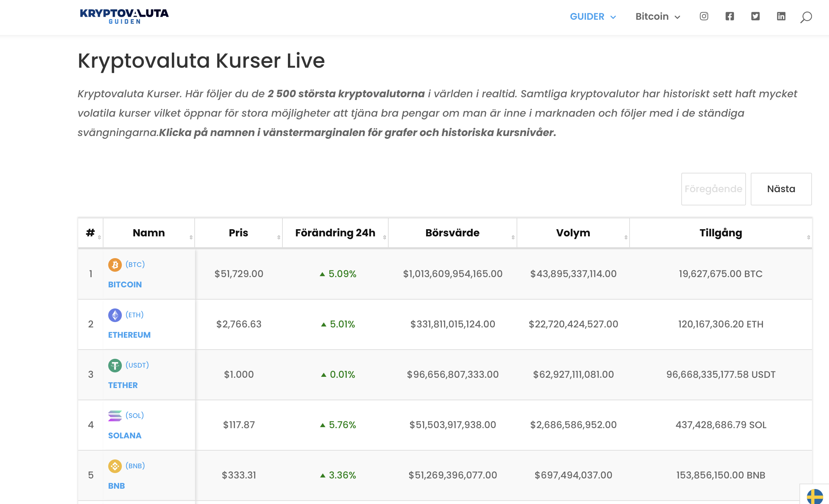Image resolution: width=829 pixels, height=504 pixels.
Task: Open the ETHEREUM name link
Action: [x=129, y=335]
